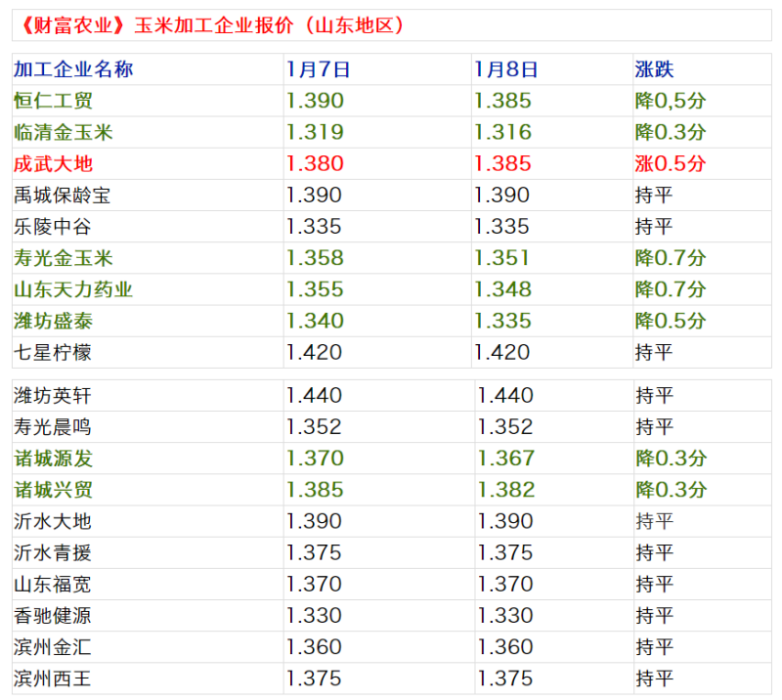The image size is (782, 700).
Task: Click the 沂水青援 company cell
Action: pyautogui.click(x=53, y=552)
